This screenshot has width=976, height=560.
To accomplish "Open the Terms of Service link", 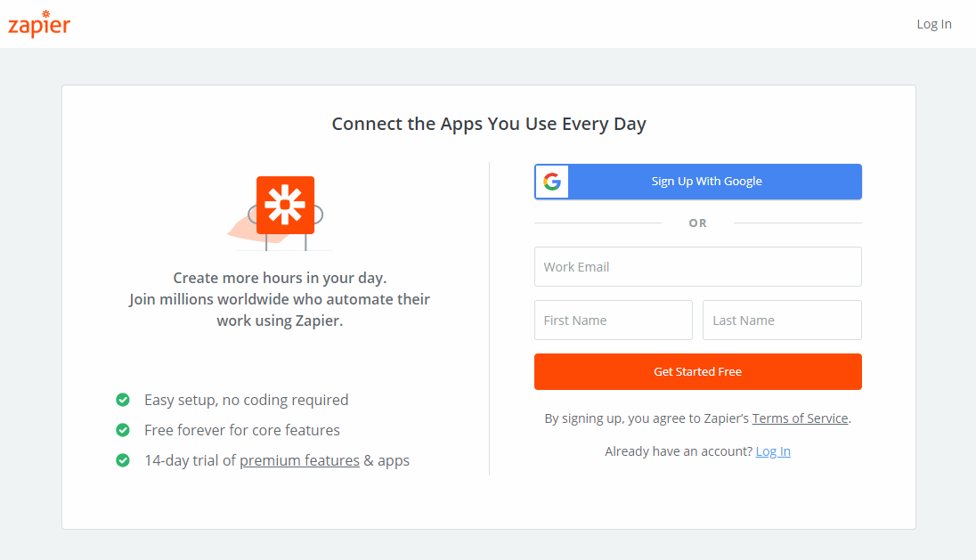I will [800, 418].
